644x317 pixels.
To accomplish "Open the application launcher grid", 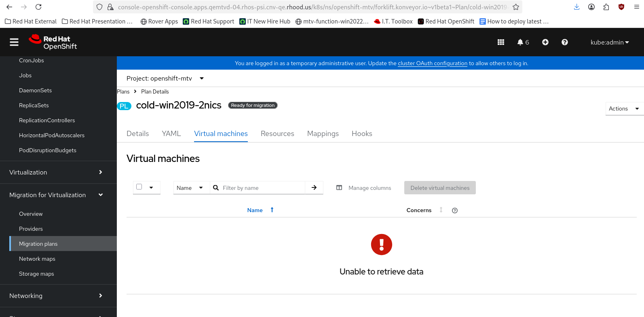I will 501,42.
